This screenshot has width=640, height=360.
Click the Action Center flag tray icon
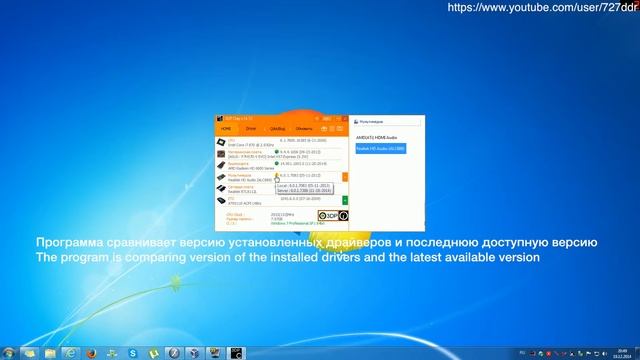(589, 353)
